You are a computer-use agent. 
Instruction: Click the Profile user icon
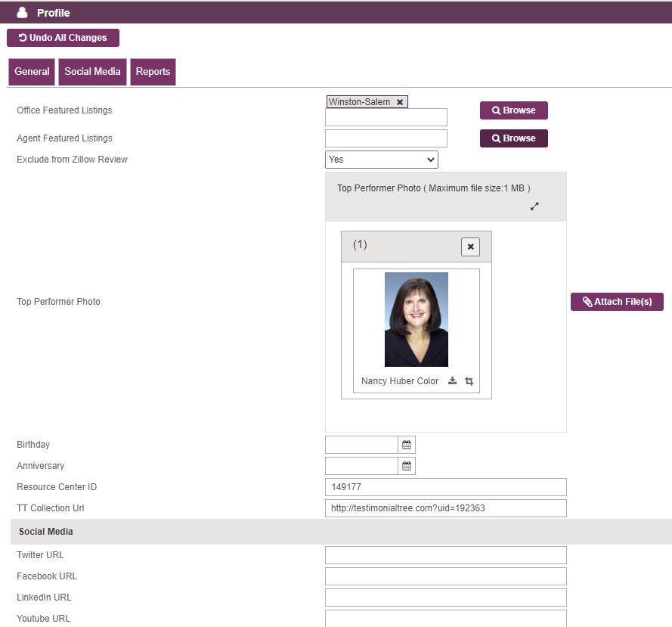point(22,13)
